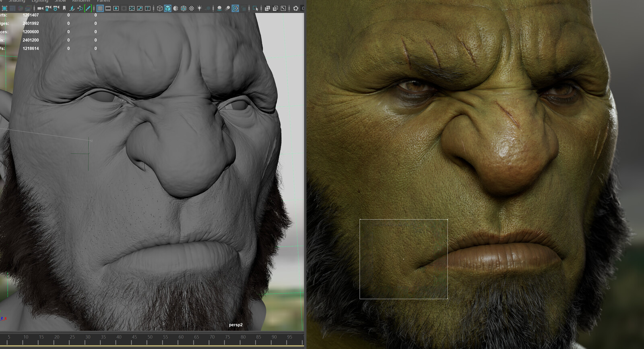This screenshot has height=349, width=644.
Task: Toggle the Depth of Field icon
Action: (243, 8)
